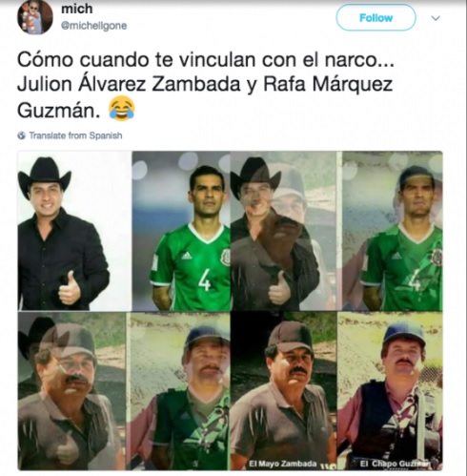Click the laughing-crying emoji in tweet
467x476 pixels.
tap(121, 109)
